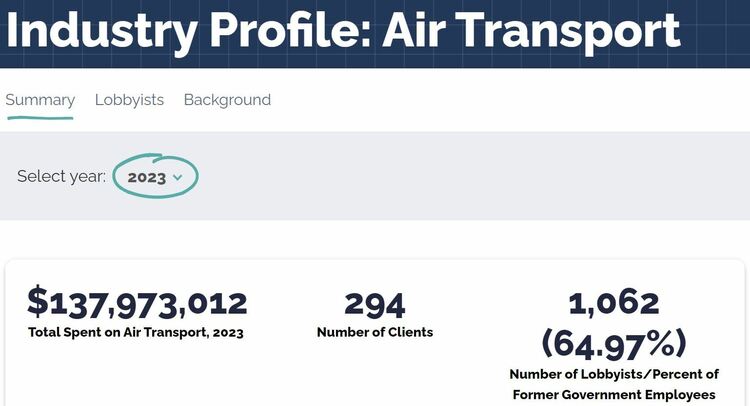Click the teal underline beneath Summary
The height and width of the screenshot is (406, 750).
point(40,117)
